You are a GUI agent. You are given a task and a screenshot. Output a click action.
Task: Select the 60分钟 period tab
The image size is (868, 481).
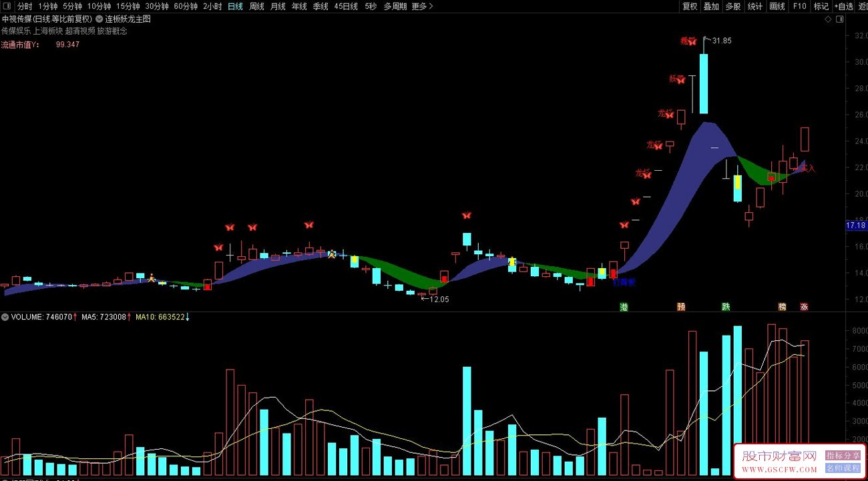coord(186,6)
